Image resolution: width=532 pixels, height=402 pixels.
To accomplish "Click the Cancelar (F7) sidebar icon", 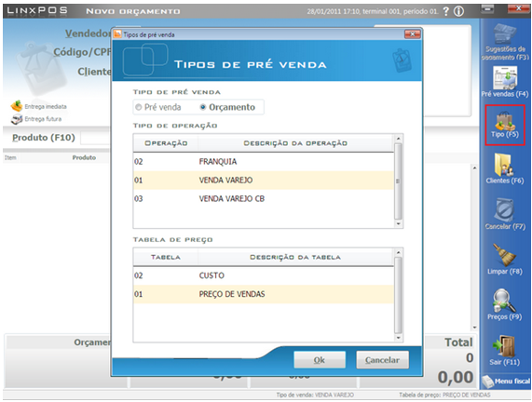I will (505, 210).
